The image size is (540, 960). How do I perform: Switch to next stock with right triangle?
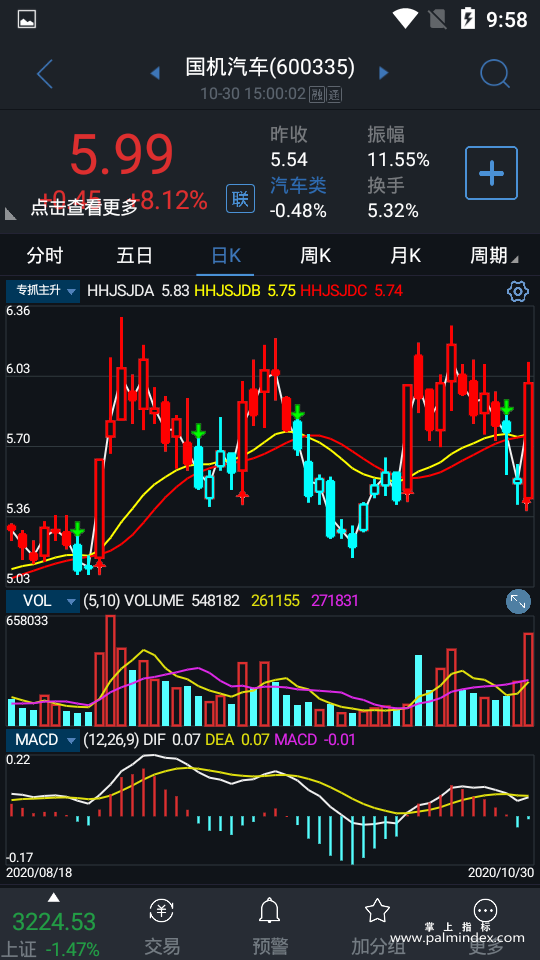384,73
